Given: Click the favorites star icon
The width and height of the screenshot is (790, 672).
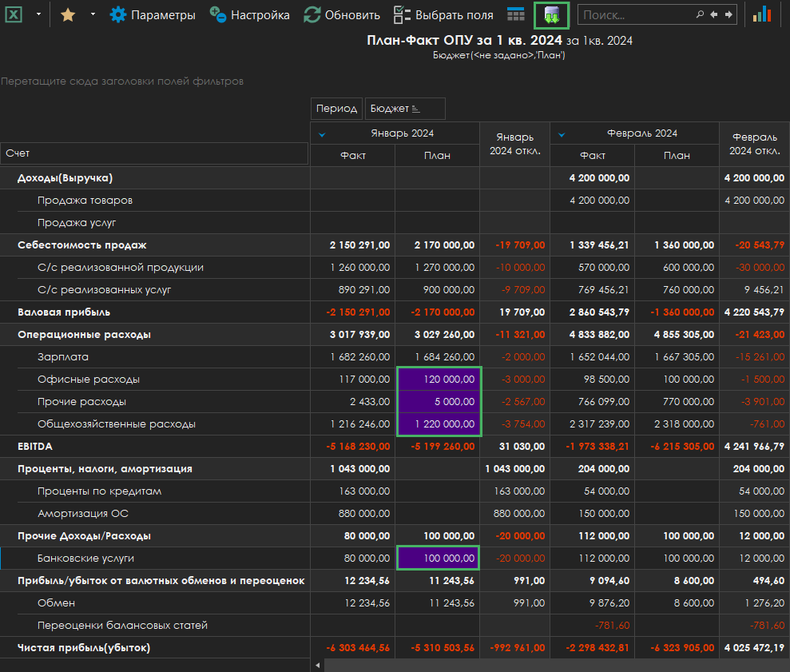Looking at the screenshot, I should click(x=68, y=14).
